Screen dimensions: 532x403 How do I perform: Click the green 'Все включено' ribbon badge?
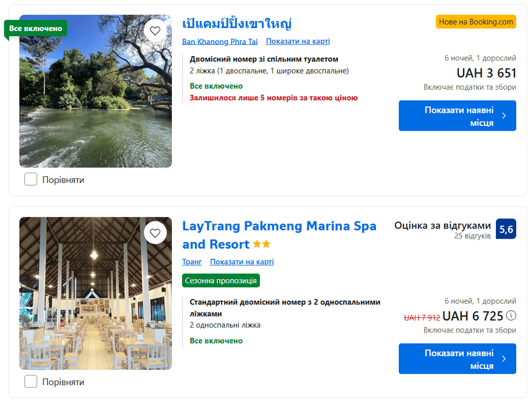click(36, 28)
